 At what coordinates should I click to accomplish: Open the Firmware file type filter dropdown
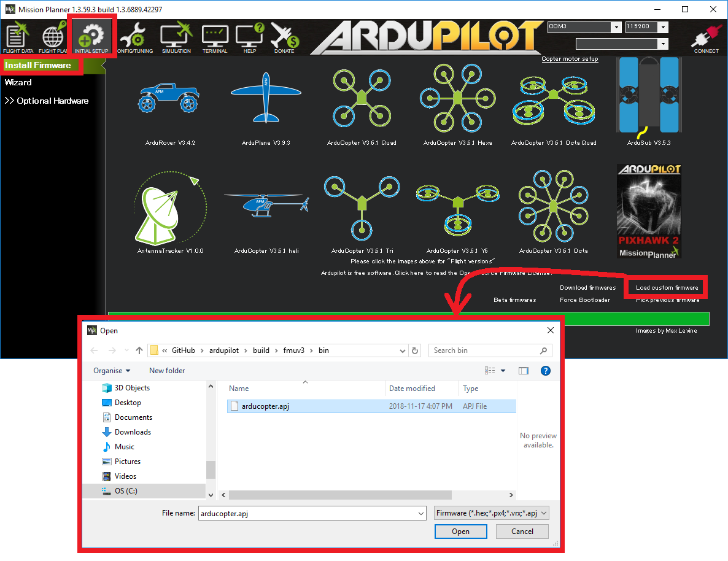[x=491, y=513]
